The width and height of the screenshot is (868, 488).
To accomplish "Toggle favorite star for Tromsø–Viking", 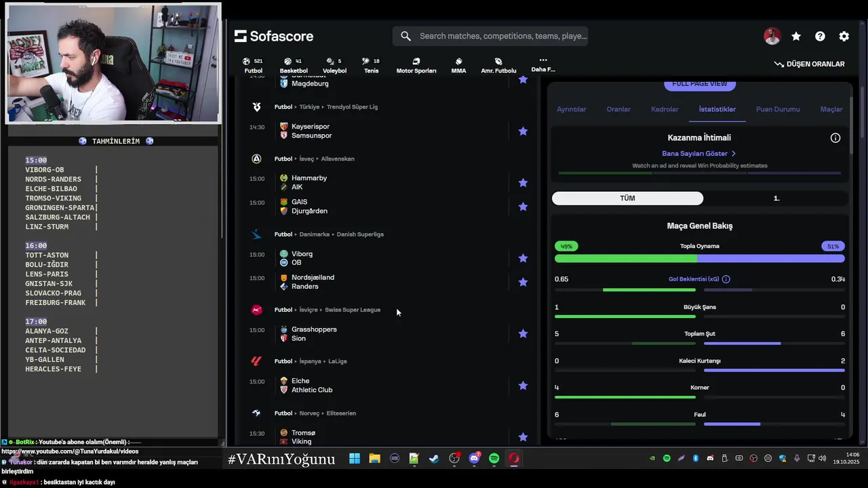I will [523, 437].
